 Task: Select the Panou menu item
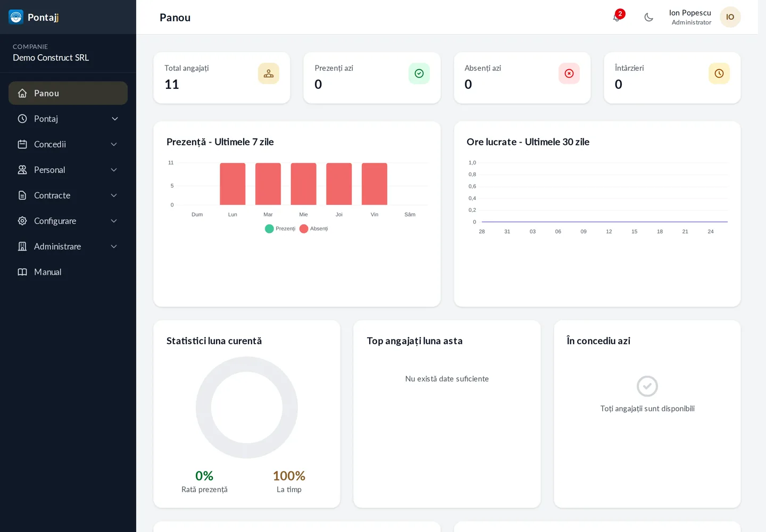click(x=68, y=93)
